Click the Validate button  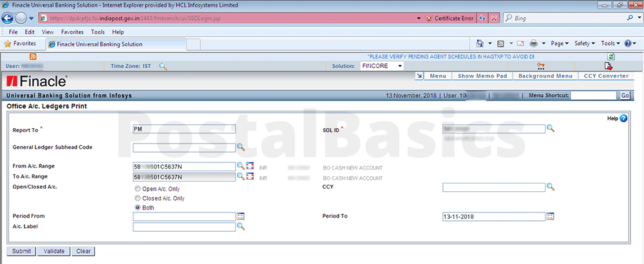pos(53,251)
